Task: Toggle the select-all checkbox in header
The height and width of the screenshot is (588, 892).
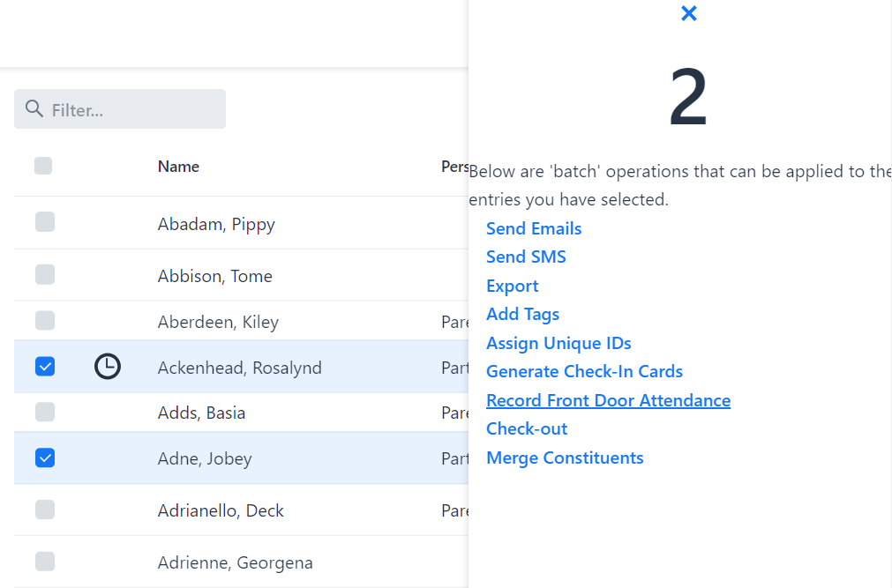Action: point(43,166)
